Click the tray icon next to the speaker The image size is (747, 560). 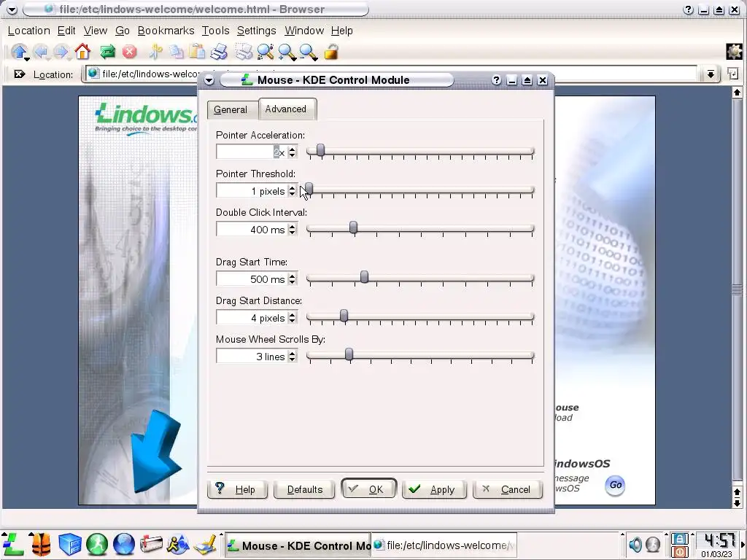click(x=653, y=544)
